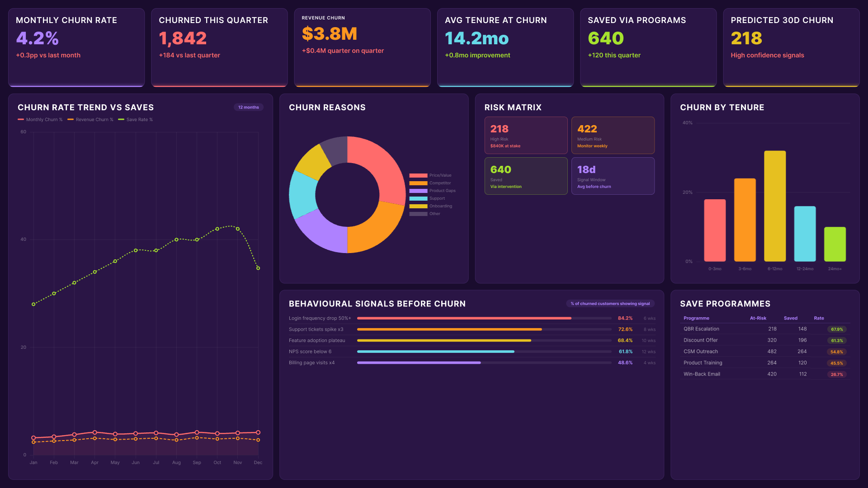This screenshot has width=868, height=488.
Task: Click the Dec Save Rate data point
Action: 258,268
